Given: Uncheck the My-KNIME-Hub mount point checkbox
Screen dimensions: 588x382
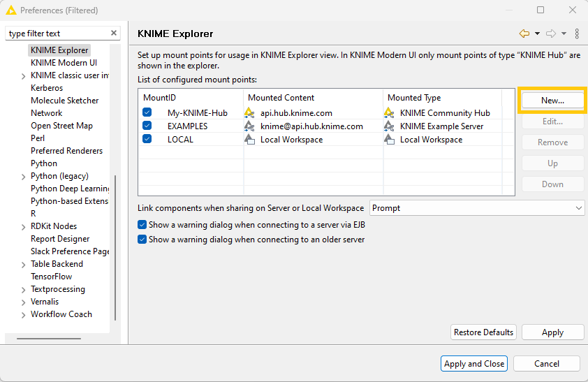Looking at the screenshot, I should click(147, 113).
